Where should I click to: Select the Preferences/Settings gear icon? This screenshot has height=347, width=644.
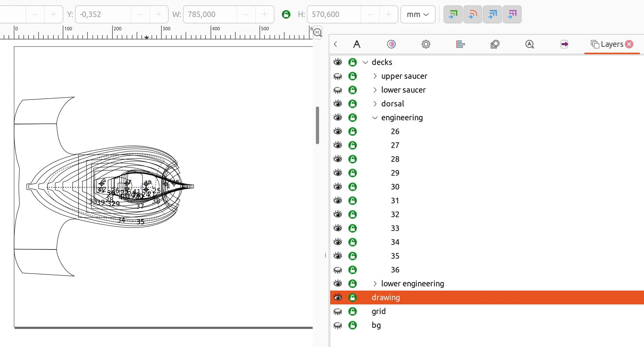point(425,44)
